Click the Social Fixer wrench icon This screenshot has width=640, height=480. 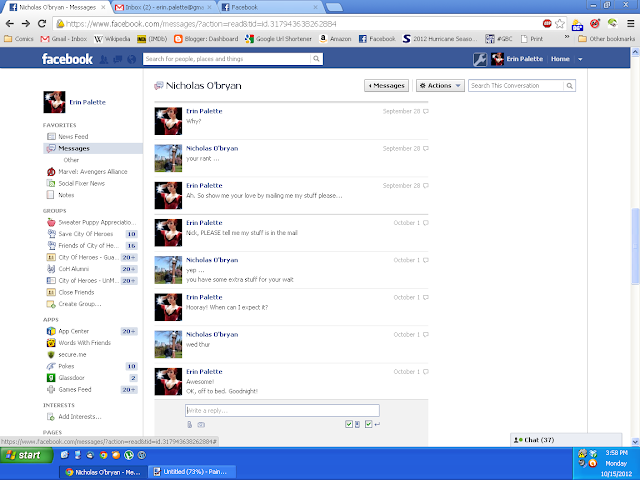480,59
